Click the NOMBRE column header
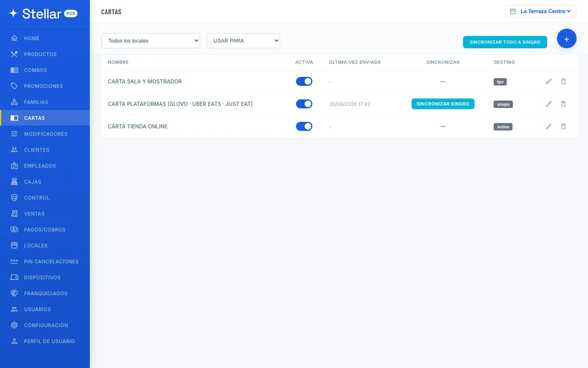The height and width of the screenshot is (368, 588). pos(118,62)
